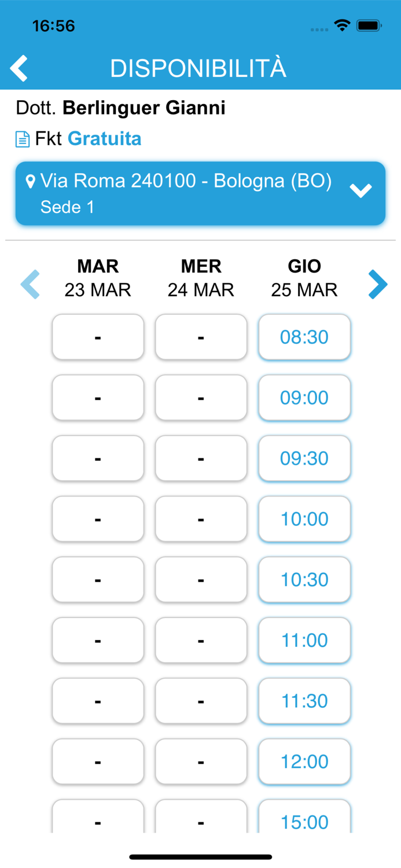Click the location pin icon on the address card
This screenshot has width=401, height=868.
[x=30, y=181]
